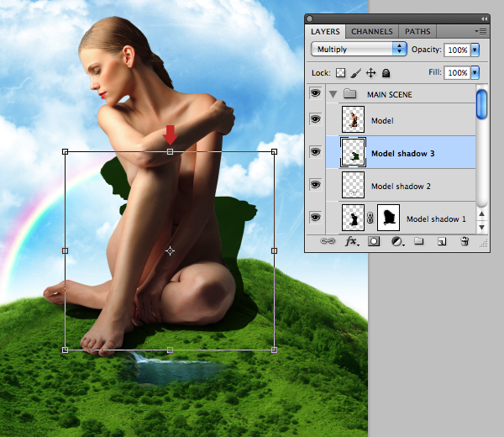This screenshot has height=437, width=504.
Task: Click the bottom-left transform handle
Action: click(65, 350)
